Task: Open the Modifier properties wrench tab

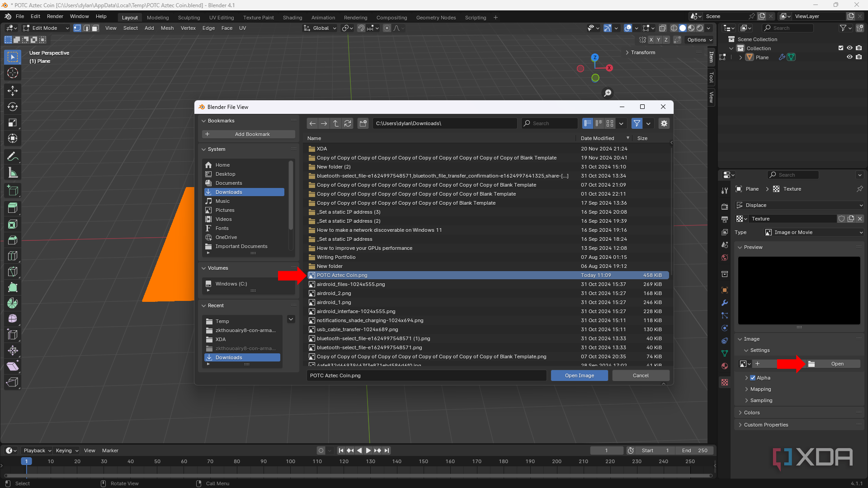Action: (x=725, y=303)
